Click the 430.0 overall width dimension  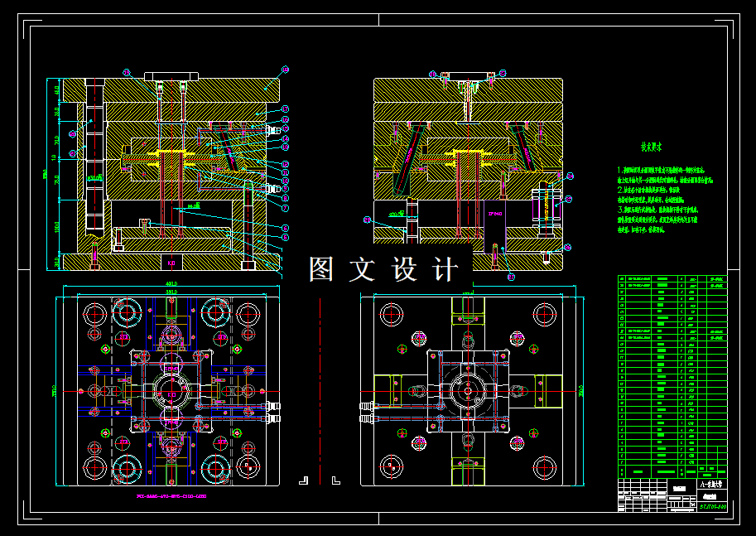point(171,283)
